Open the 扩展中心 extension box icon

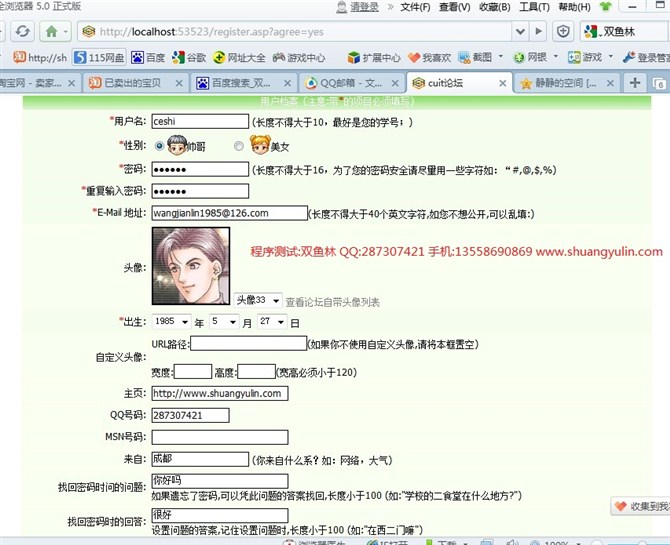click(354, 57)
